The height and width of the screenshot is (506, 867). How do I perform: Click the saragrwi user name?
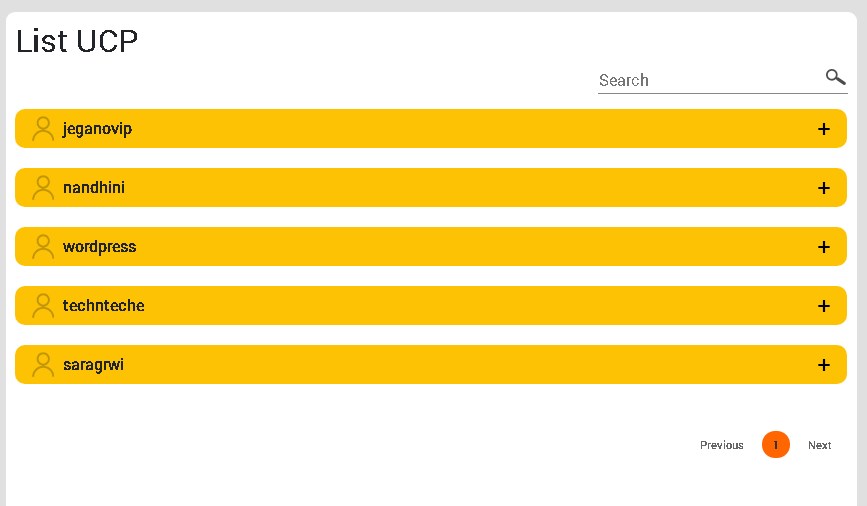[x=93, y=365]
